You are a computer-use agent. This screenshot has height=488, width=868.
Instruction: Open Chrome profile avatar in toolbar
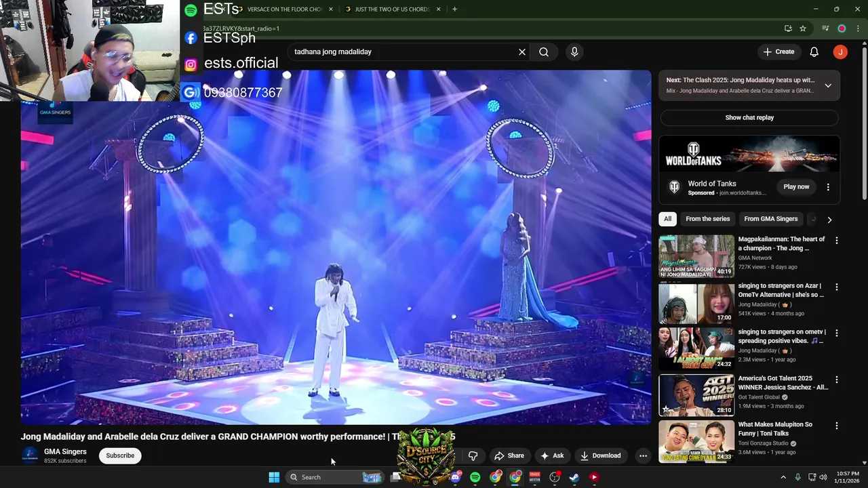point(842,28)
